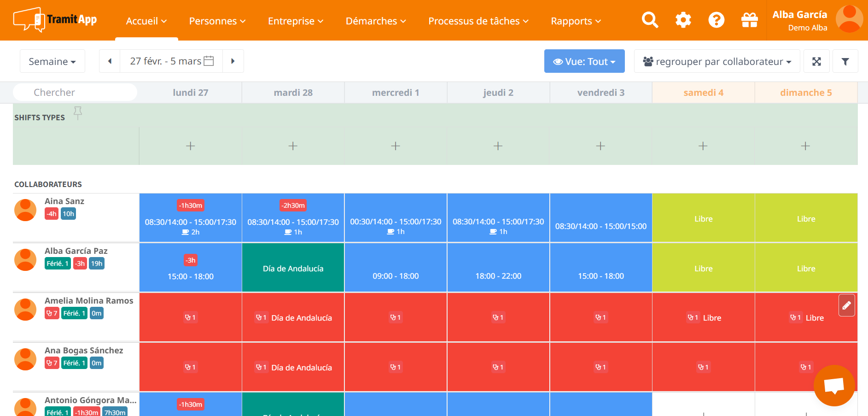The width and height of the screenshot is (868, 416).
Task: Go to next week arrow
Action: 233,61
